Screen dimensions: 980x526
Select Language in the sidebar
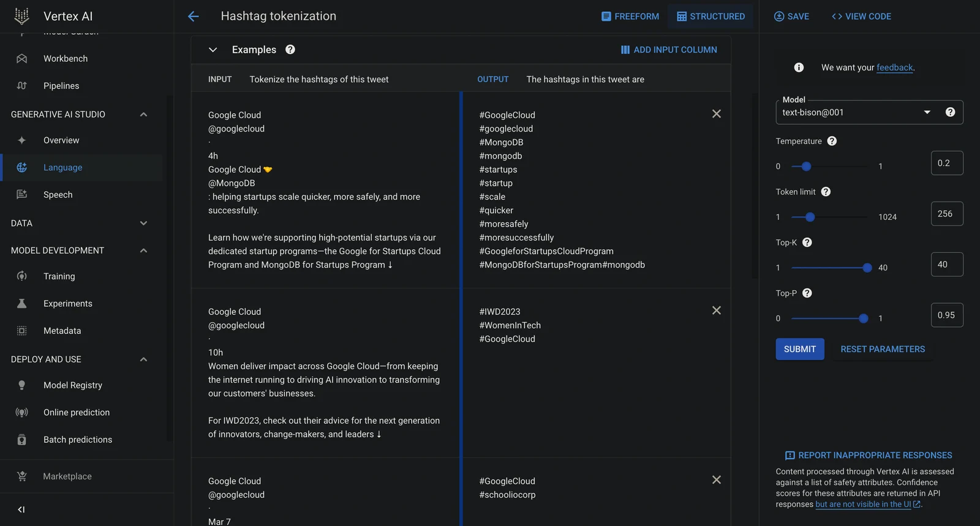[x=62, y=167]
